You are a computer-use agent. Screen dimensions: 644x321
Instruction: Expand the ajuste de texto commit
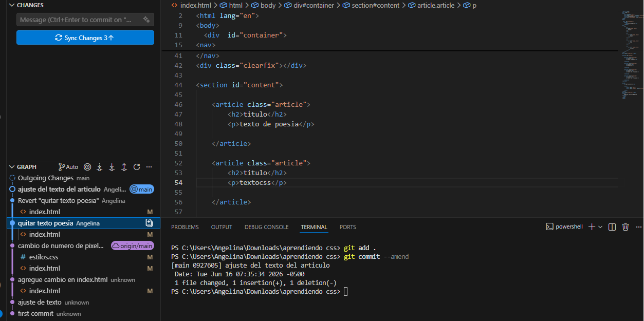point(83,303)
